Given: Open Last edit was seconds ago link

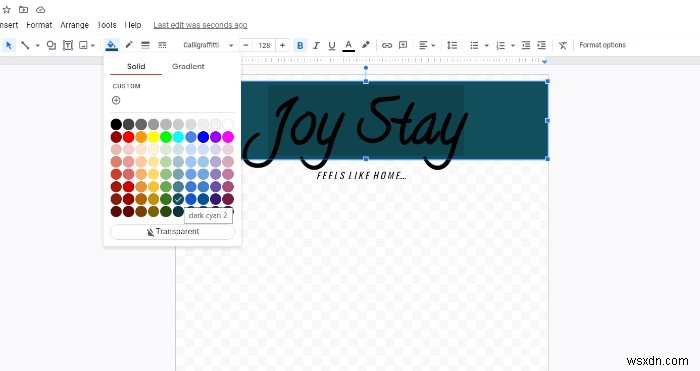Looking at the screenshot, I should pyautogui.click(x=200, y=25).
